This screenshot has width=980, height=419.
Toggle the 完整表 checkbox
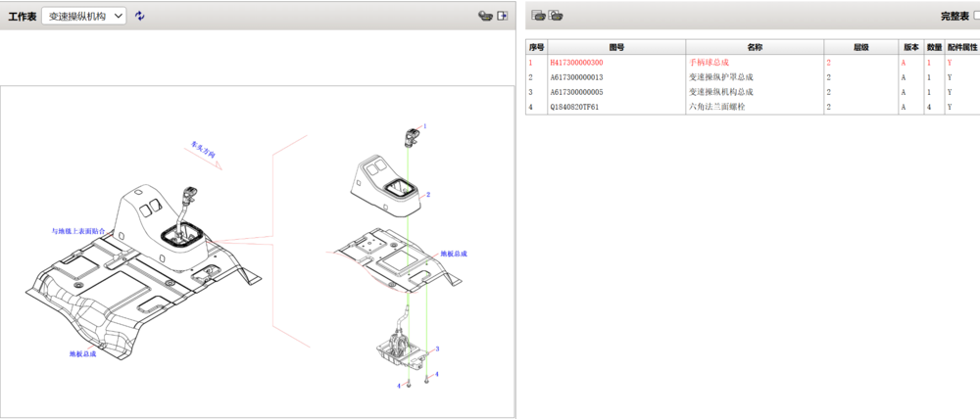[x=976, y=16]
